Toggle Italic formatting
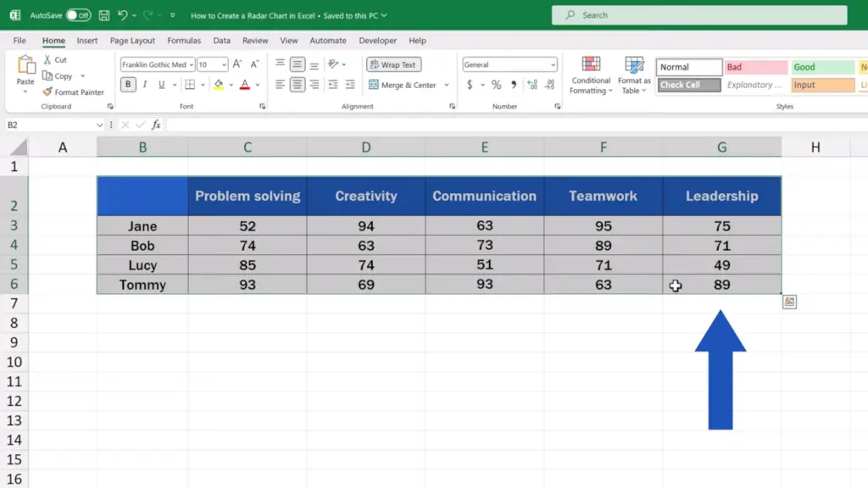 (145, 85)
